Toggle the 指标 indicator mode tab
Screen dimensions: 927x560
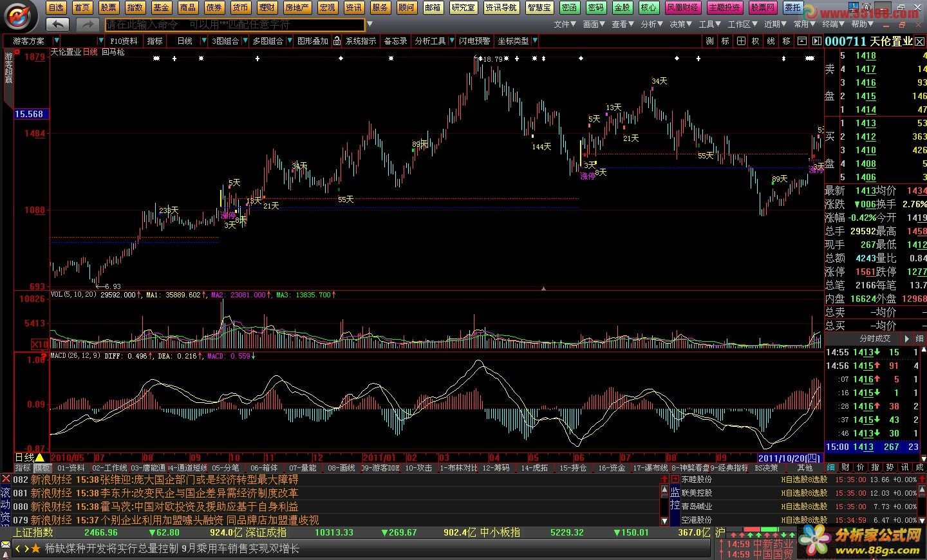click(x=23, y=468)
